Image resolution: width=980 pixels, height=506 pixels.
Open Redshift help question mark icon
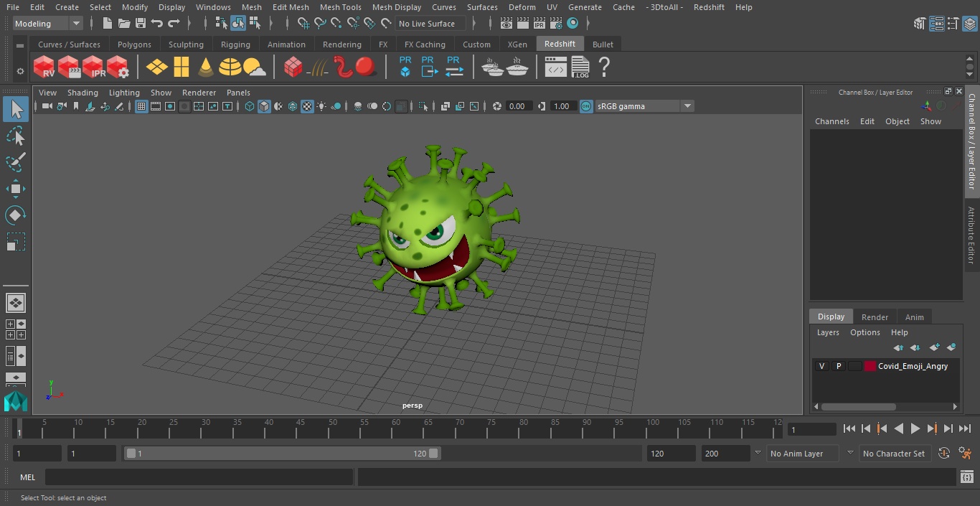click(604, 67)
